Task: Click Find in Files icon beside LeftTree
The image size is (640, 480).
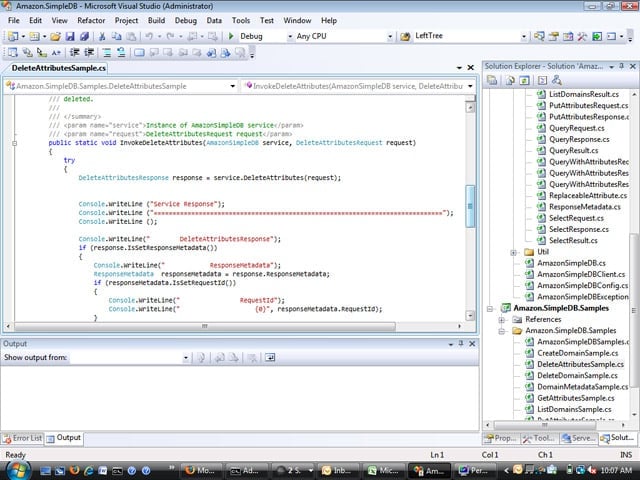Action: (405, 36)
